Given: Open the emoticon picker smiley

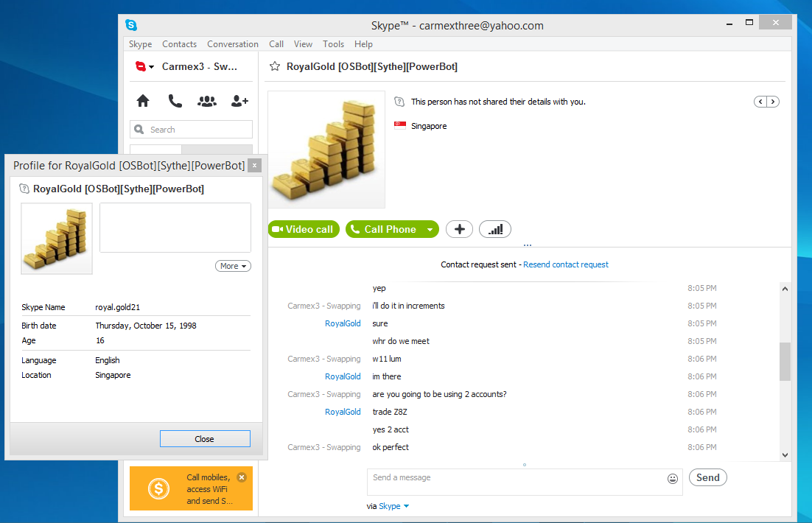Looking at the screenshot, I should 672,479.
